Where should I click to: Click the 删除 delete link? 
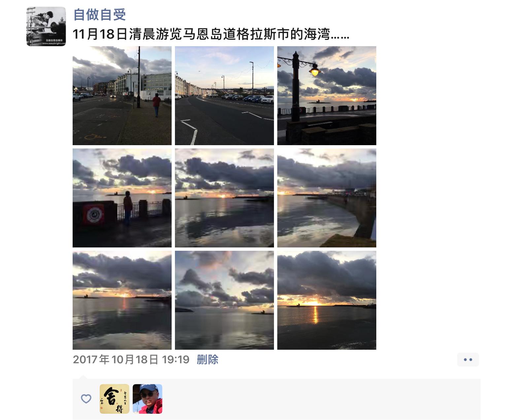point(208,359)
